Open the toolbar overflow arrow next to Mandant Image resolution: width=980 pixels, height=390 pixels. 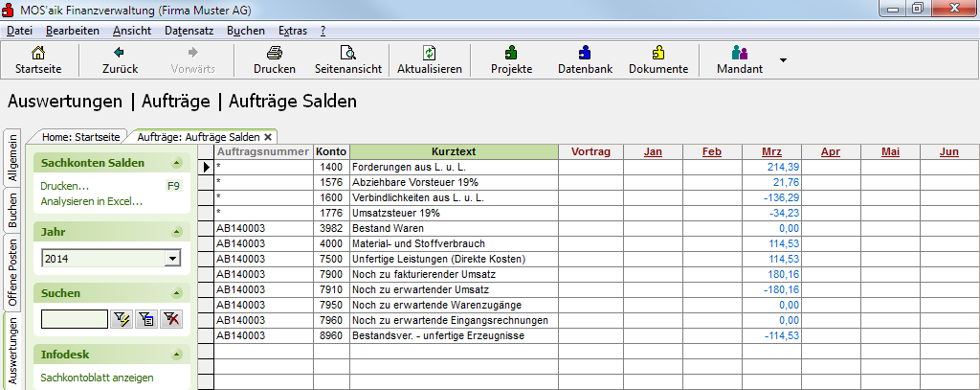(x=783, y=60)
